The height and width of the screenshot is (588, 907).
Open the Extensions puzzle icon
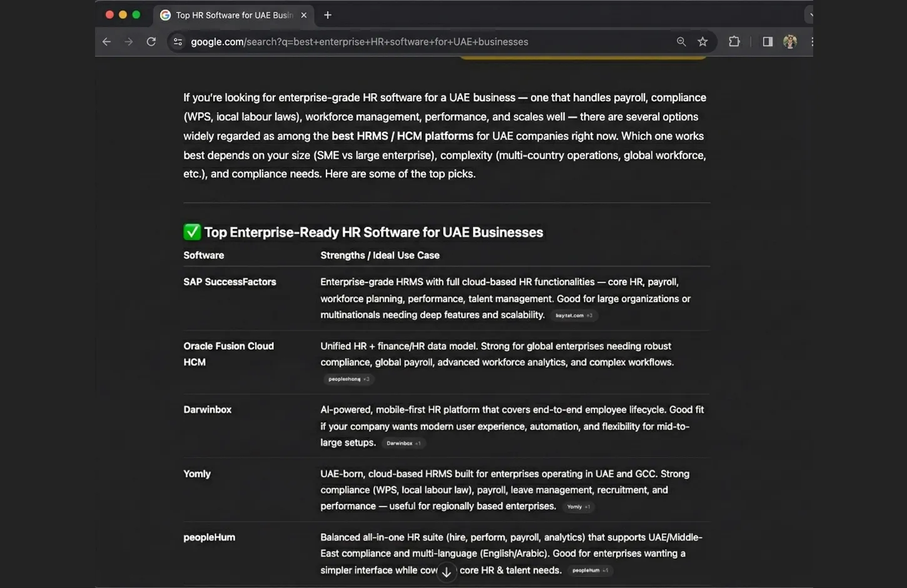pos(734,42)
